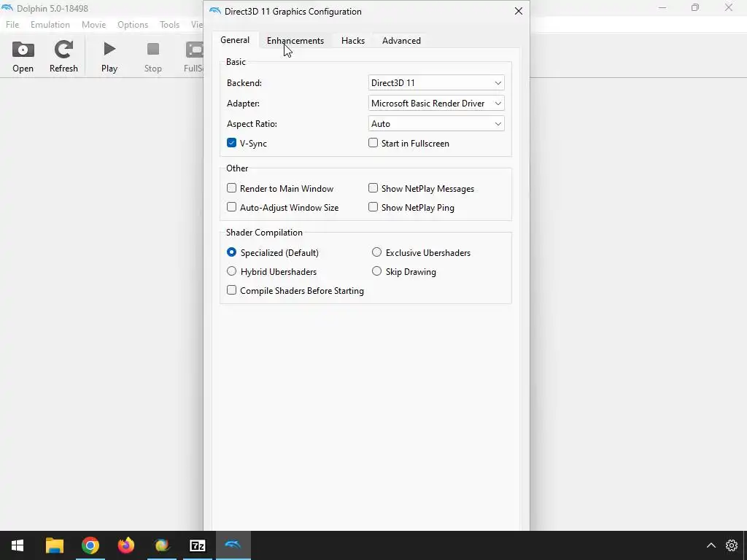
Task: Open the Options menu
Action: click(133, 25)
